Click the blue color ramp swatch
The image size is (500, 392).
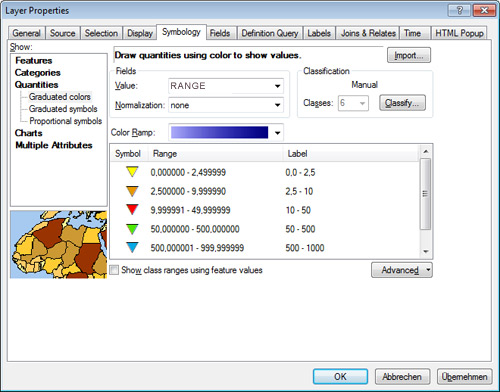219,132
